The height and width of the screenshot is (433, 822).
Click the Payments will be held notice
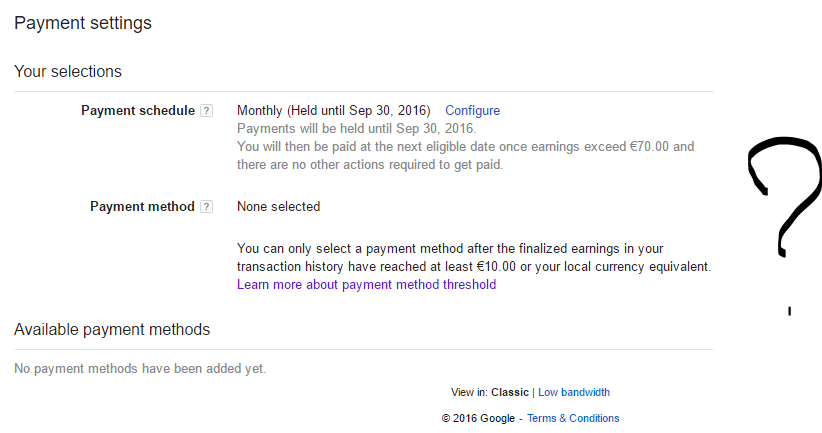tap(357, 129)
